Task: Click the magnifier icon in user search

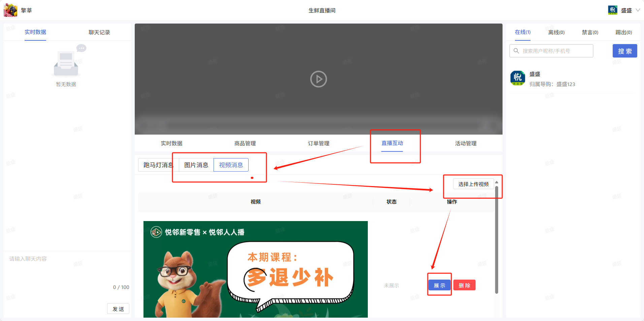Action: pos(516,51)
